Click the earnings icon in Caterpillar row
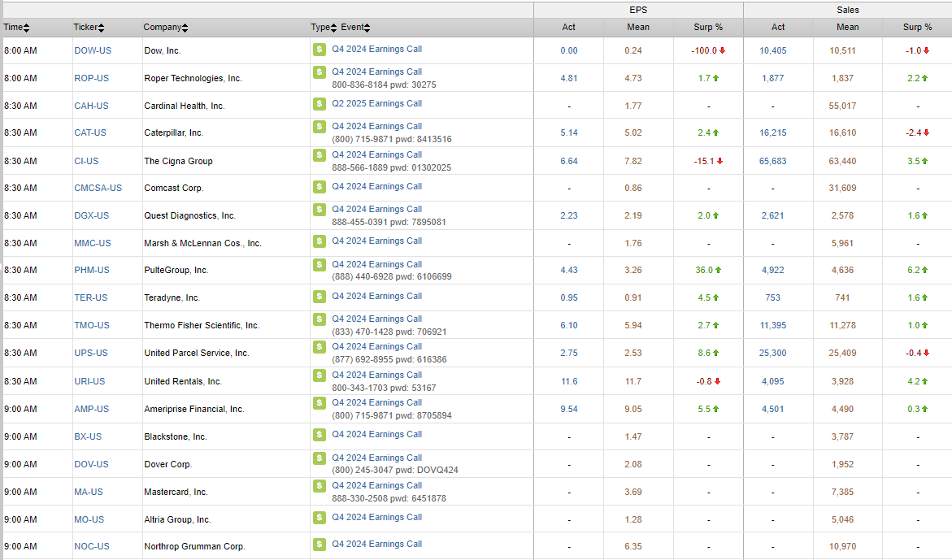 coord(320,127)
